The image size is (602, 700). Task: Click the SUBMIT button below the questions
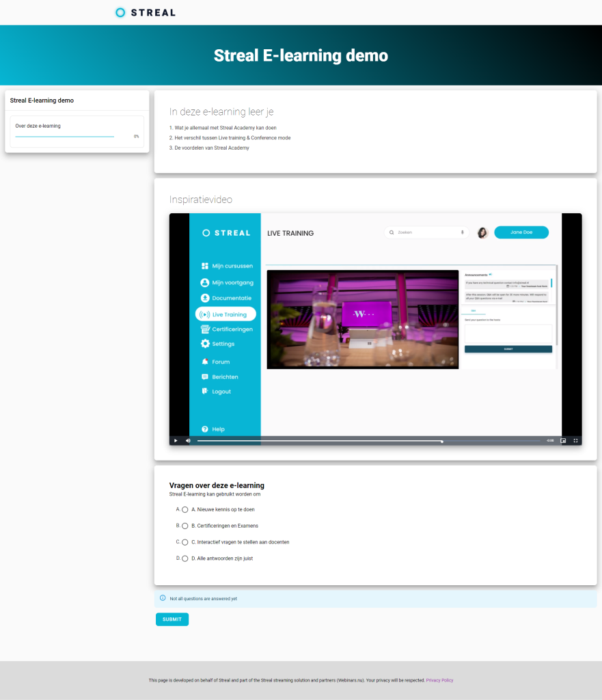click(172, 619)
